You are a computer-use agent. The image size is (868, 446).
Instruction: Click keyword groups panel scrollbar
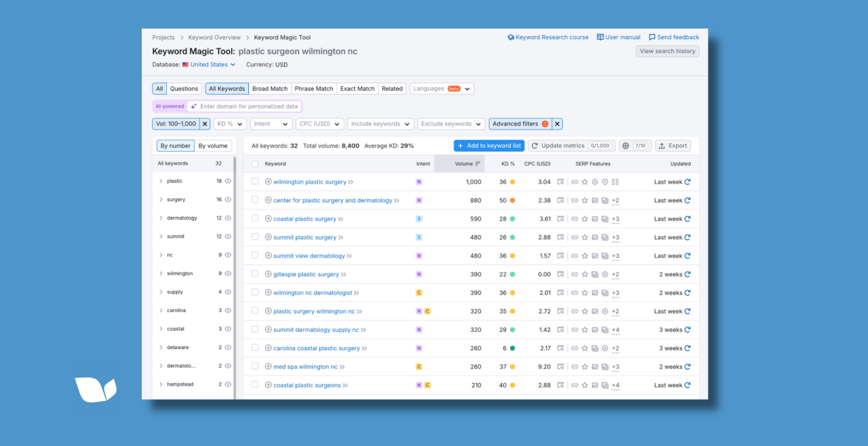click(235, 278)
